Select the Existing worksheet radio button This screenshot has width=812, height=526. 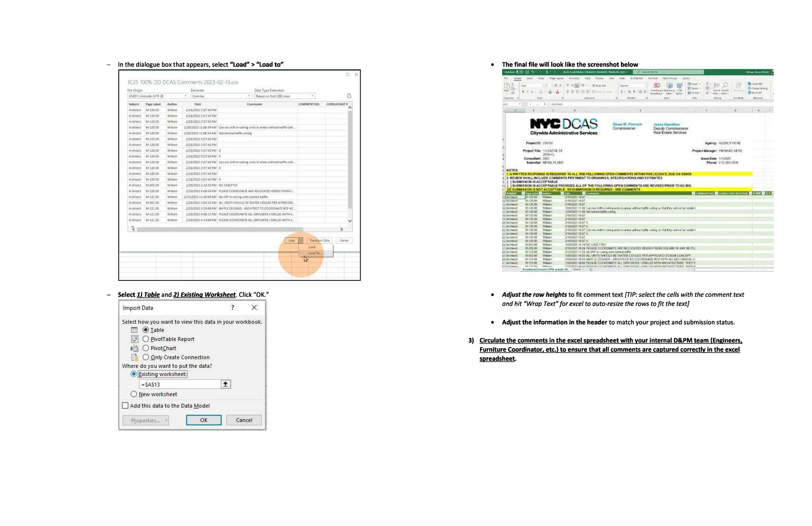[x=134, y=374]
